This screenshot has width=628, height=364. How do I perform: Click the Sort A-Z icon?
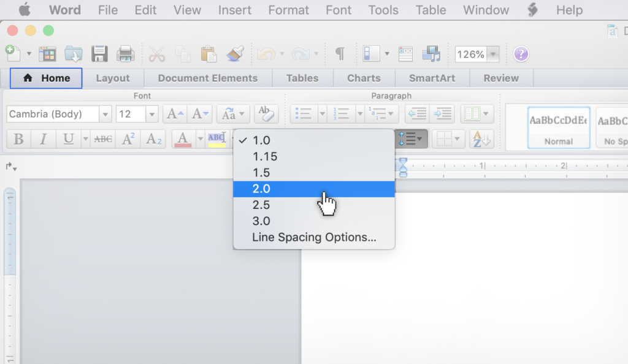coord(481,138)
